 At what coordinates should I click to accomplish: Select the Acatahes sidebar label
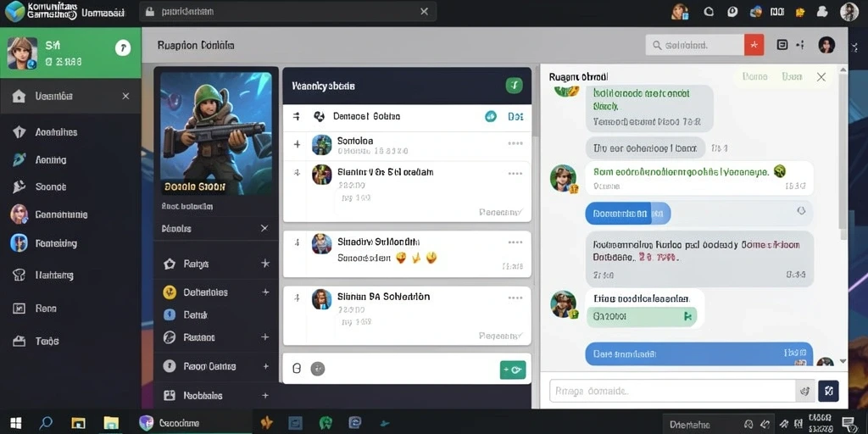tap(56, 131)
